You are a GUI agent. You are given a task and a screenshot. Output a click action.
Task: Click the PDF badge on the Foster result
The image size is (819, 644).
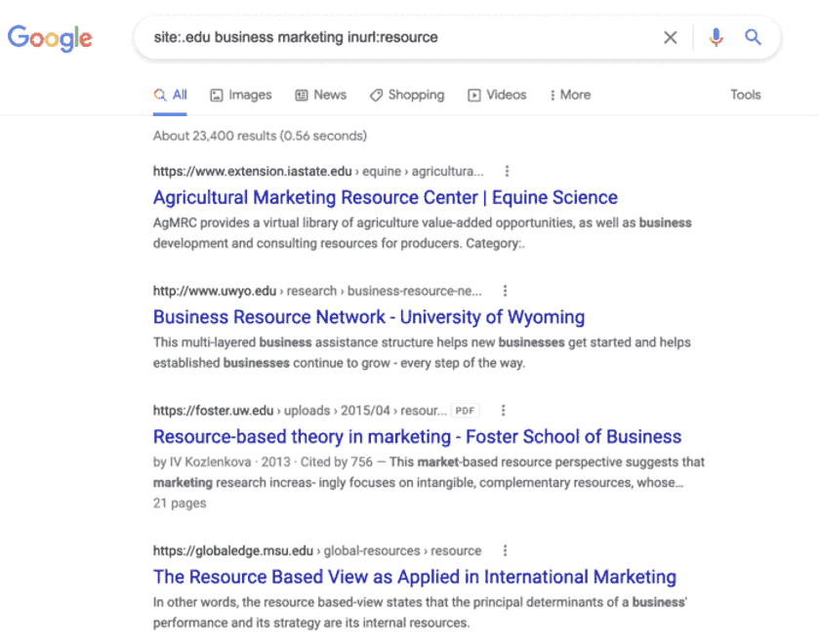pos(465,411)
